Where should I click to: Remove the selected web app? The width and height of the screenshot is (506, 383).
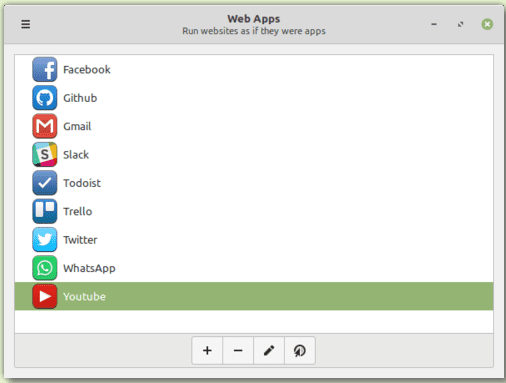click(x=238, y=350)
